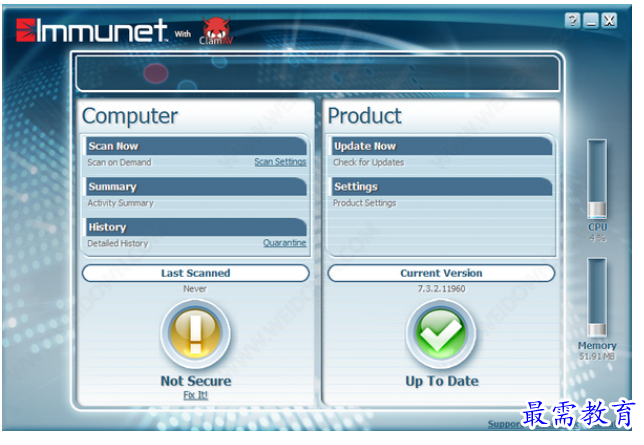This screenshot has height=445, width=644.
Task: Click the Immunet logo
Action: pos(92,30)
